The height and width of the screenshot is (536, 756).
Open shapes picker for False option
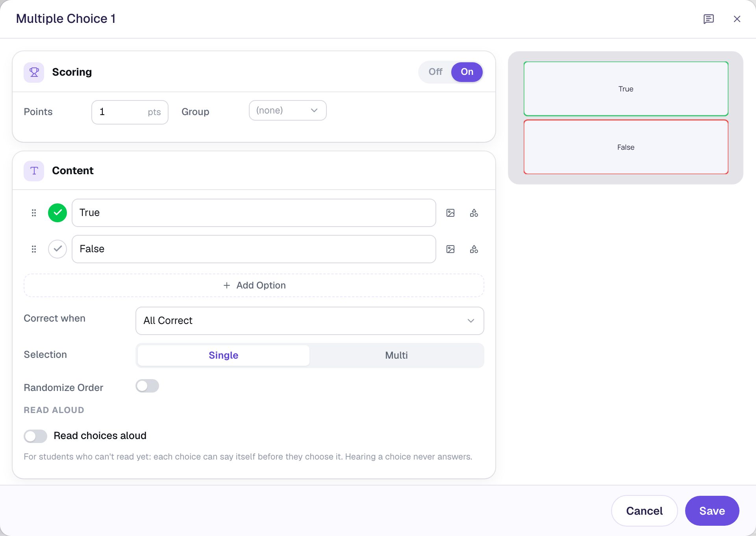[474, 249]
